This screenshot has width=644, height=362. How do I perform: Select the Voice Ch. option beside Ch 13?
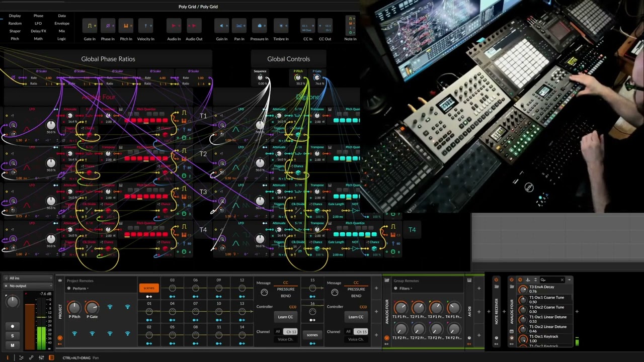[285, 339]
